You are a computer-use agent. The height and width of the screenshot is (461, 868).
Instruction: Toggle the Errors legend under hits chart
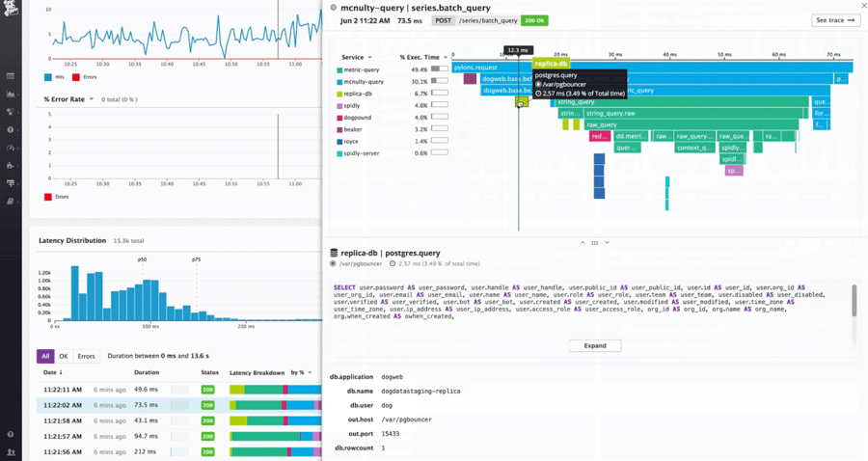click(x=84, y=77)
